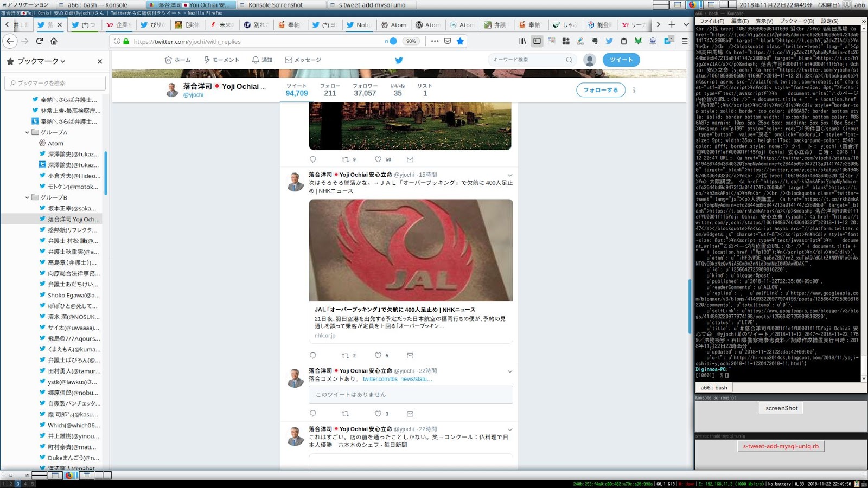Open the Evernote elephant extension icon
Screen dimensions: 868x488
point(595,41)
